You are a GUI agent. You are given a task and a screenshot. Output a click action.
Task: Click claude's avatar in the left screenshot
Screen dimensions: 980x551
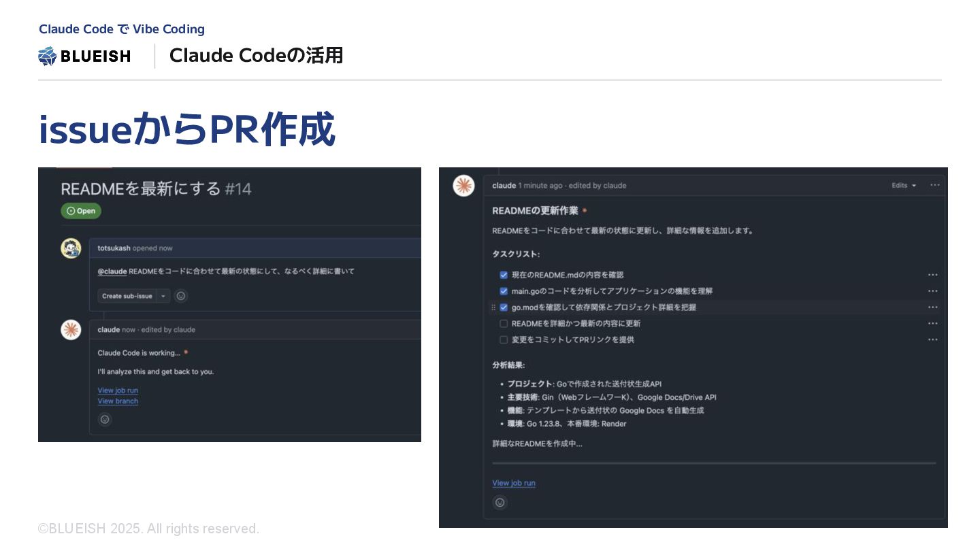(71, 330)
